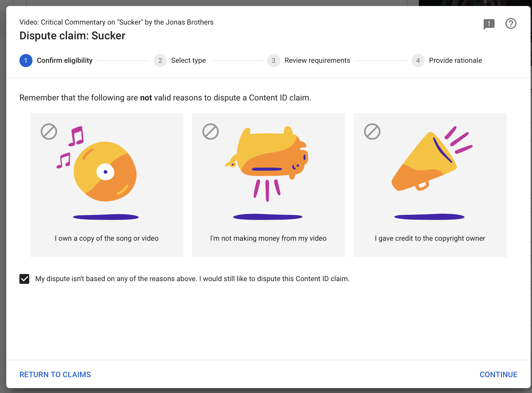The height and width of the screenshot is (393, 532).
Task: Uncheck the 'My dispute isn't based' checkbox
Action: [x=24, y=279]
